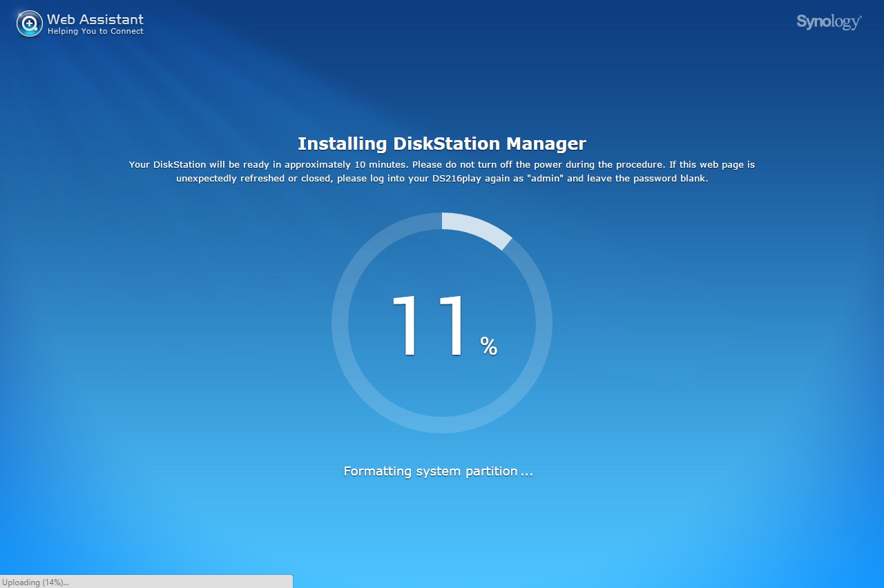The image size is (884, 588).
Task: Click the "Uploading (14%)..." browser status bar
Action: (x=36, y=582)
